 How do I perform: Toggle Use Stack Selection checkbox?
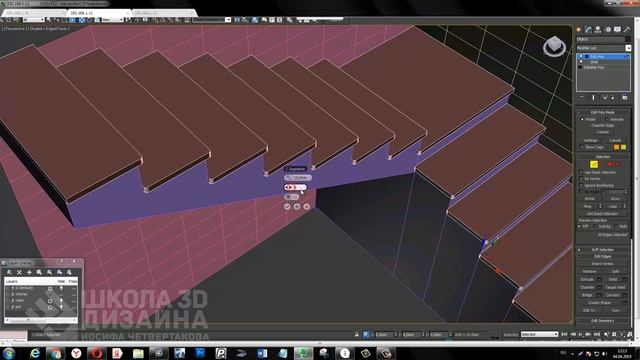581,173
